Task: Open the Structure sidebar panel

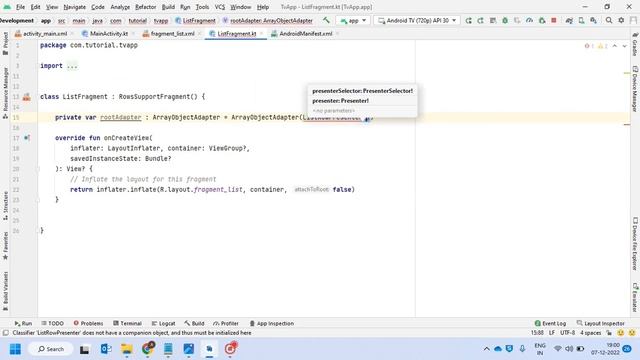Action: 5,206
